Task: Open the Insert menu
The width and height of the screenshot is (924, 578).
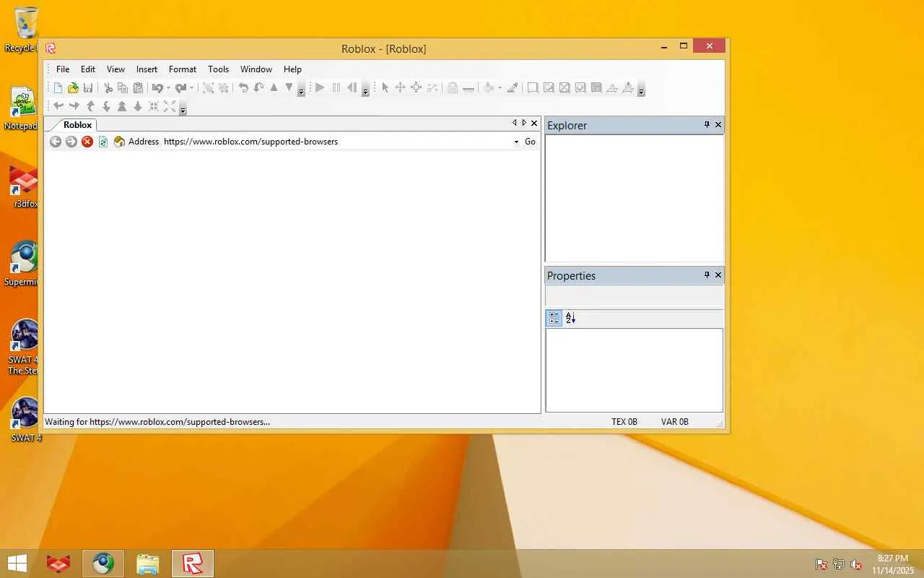Action: click(147, 69)
